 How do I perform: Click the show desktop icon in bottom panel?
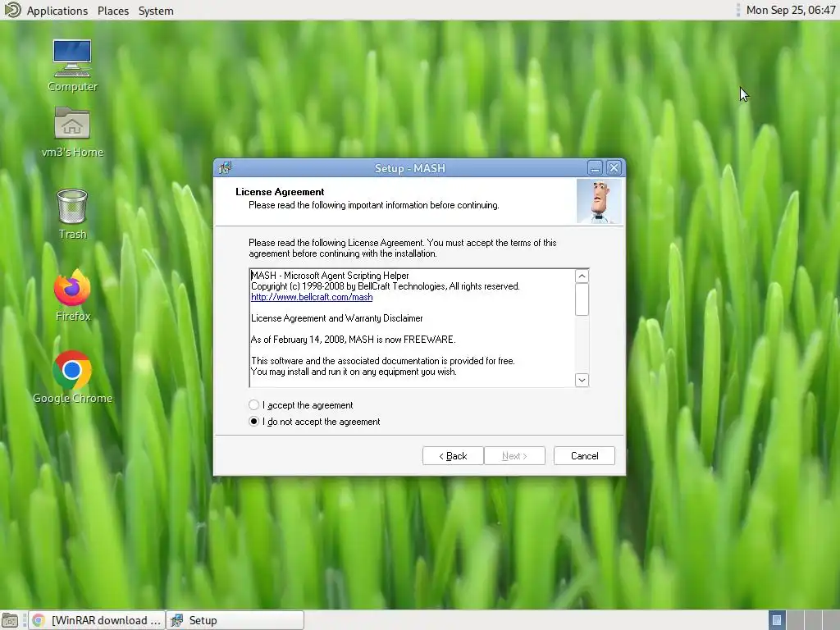tap(10, 620)
